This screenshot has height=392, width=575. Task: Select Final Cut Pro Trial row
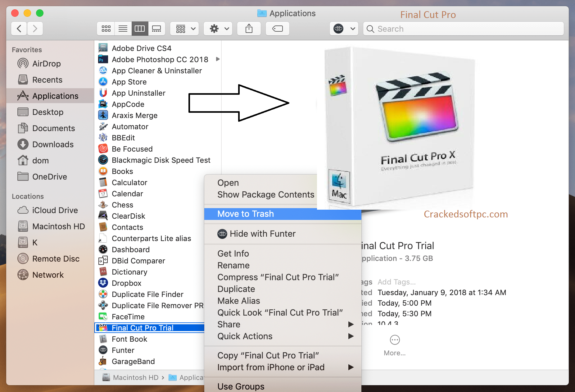[150, 328]
